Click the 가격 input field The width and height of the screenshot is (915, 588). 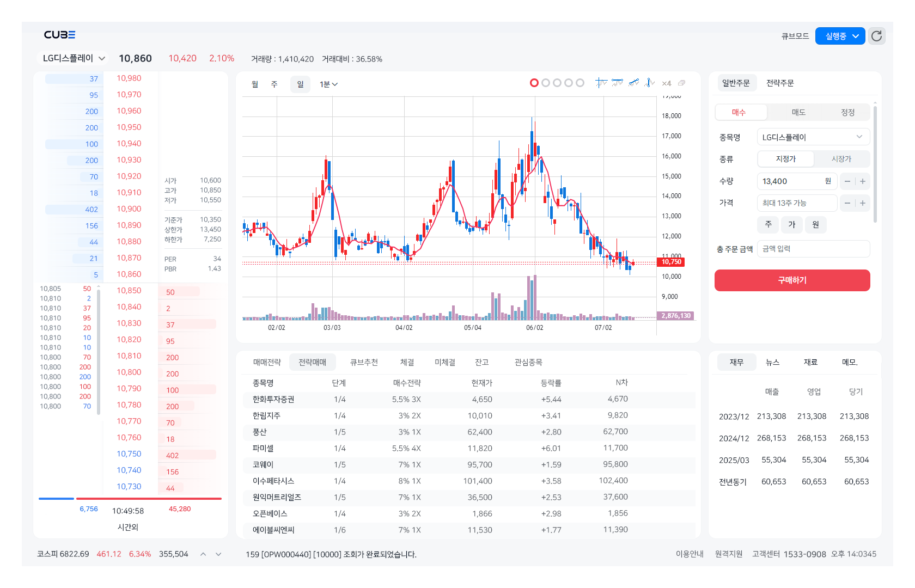pos(797,203)
